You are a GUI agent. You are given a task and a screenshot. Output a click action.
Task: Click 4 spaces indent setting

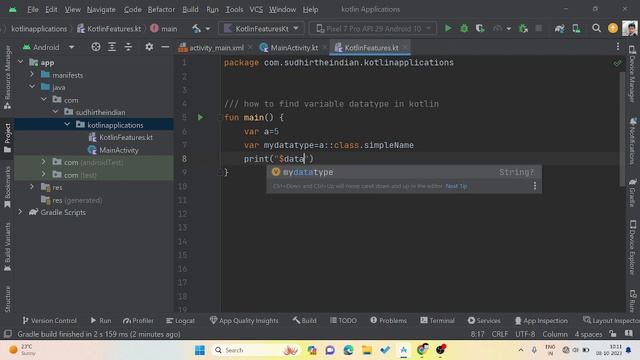[x=588, y=334]
